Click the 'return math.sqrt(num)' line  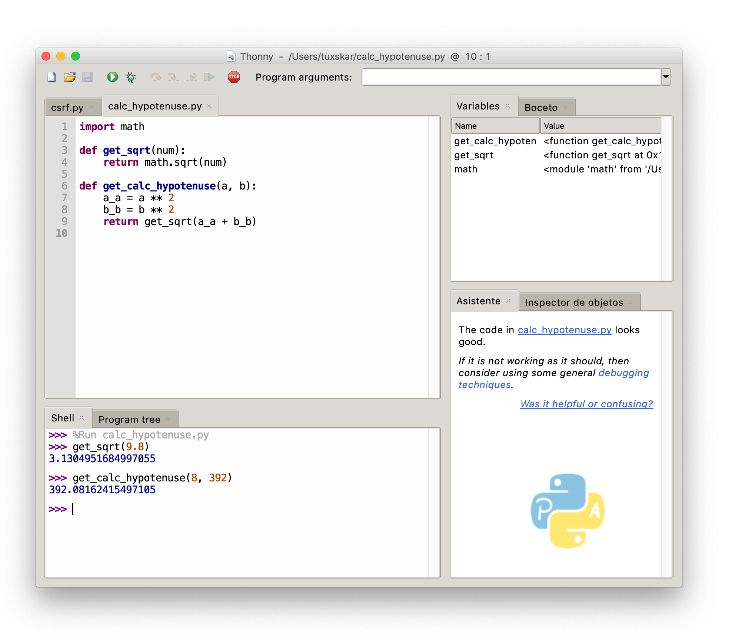point(165,162)
